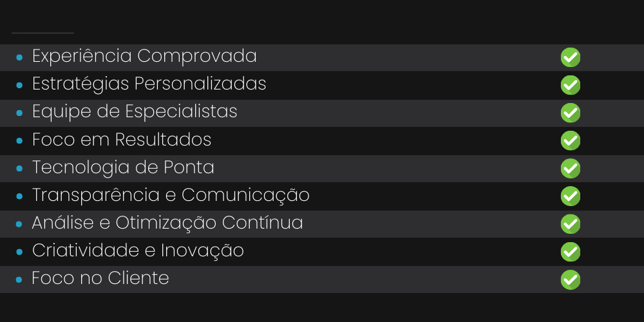This screenshot has width=644, height=322.
Task: Click green checkmark beside Foco em Resultados
Action: point(571,140)
